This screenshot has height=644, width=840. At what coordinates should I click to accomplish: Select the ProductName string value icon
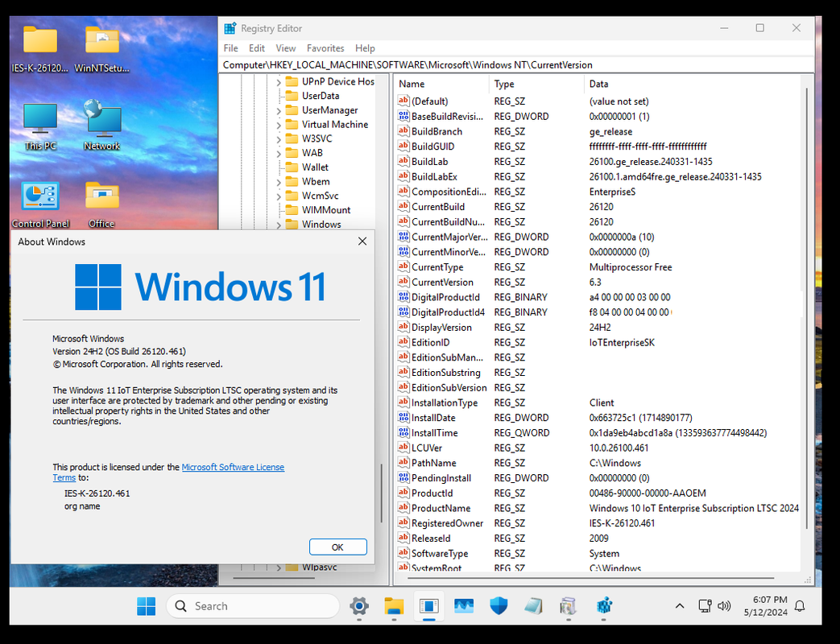pyautogui.click(x=403, y=508)
